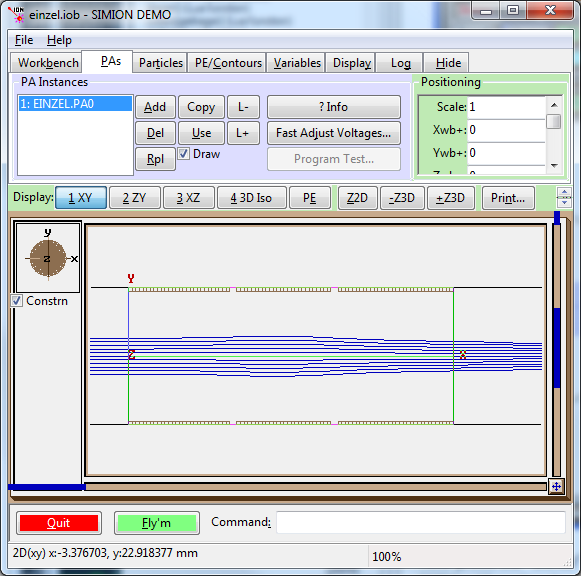Image resolution: width=581 pixels, height=576 pixels.
Task: Open the PE/Contours tab
Action: [x=228, y=63]
